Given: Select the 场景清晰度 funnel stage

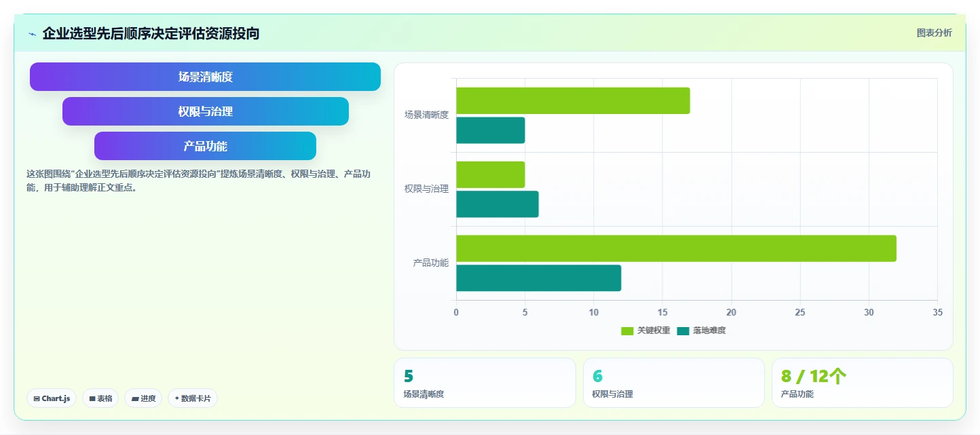Looking at the screenshot, I should pyautogui.click(x=205, y=77).
